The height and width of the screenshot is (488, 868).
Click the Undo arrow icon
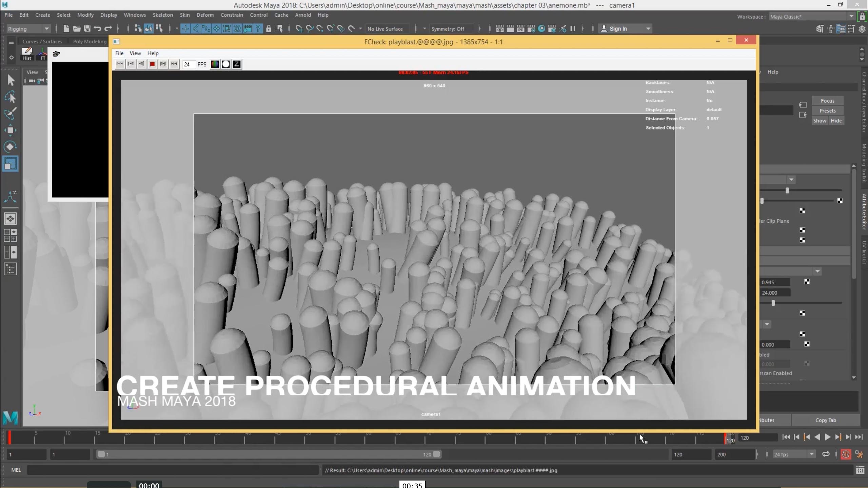point(98,29)
